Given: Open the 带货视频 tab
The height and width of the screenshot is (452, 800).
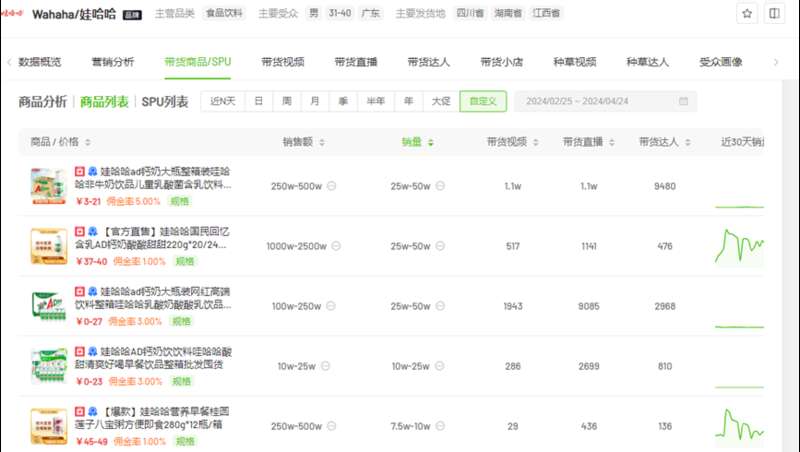Looking at the screenshot, I should [x=283, y=62].
